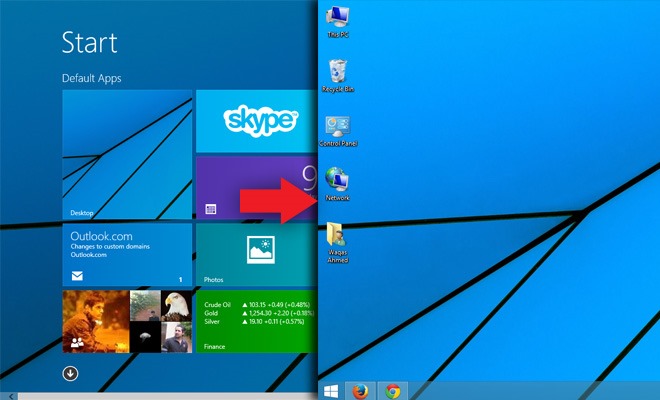Viewport: 660px width, 400px height.
Task: Open the Skype tile
Action: (x=257, y=121)
